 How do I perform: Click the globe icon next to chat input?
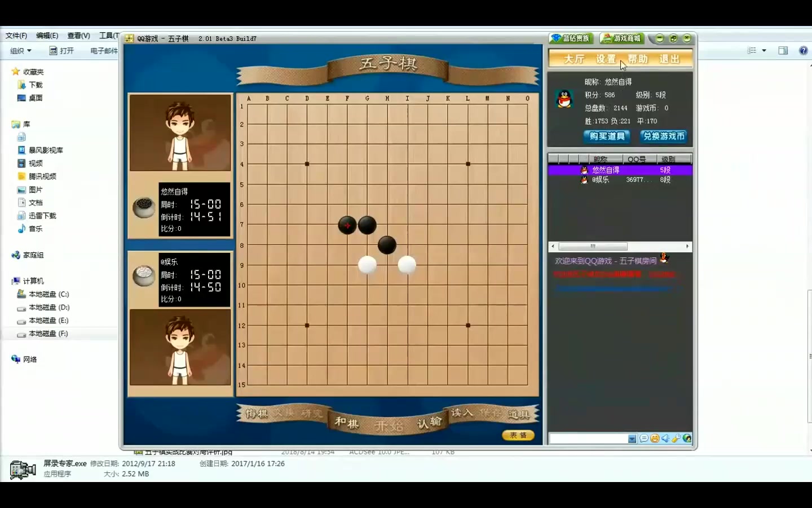pos(687,439)
